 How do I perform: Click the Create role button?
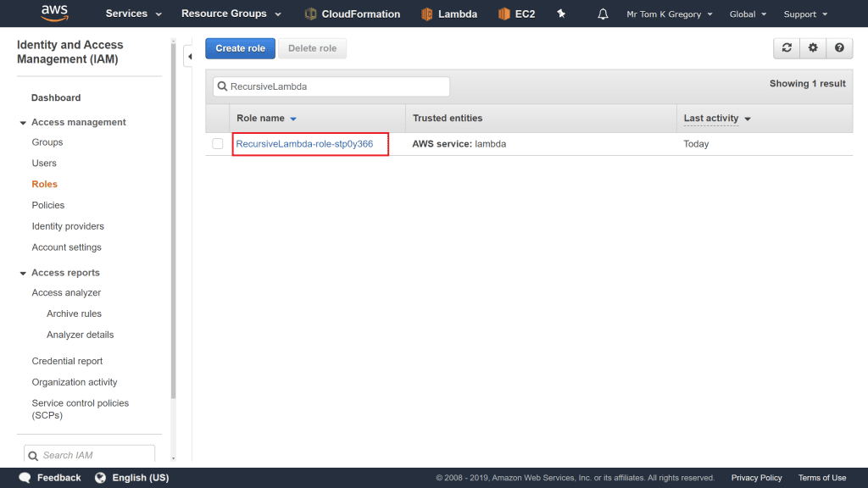pos(240,48)
